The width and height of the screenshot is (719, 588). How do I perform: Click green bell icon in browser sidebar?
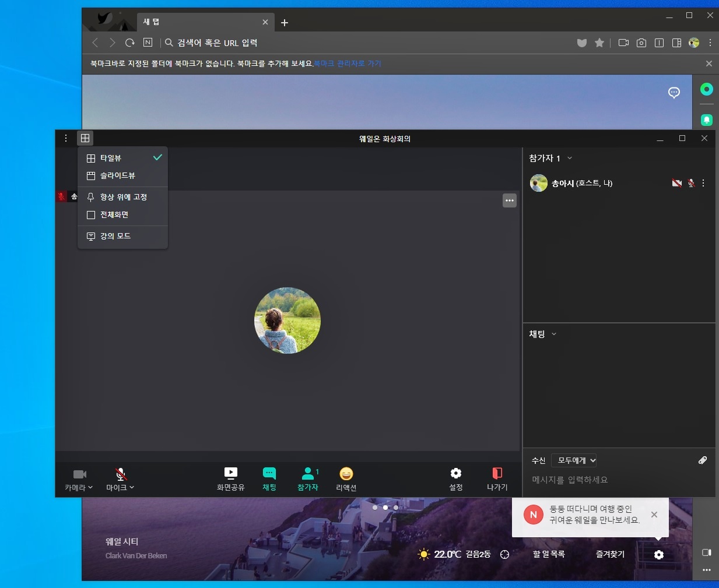(x=707, y=119)
